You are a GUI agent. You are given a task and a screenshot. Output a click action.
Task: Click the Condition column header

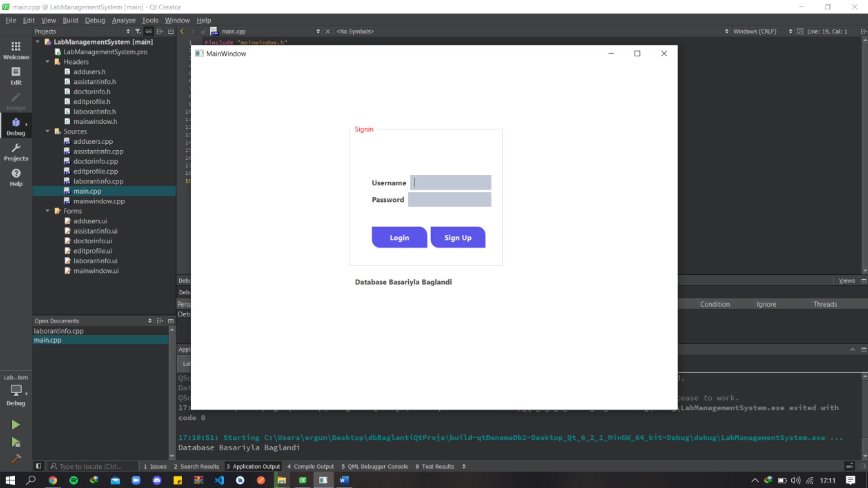[715, 304]
